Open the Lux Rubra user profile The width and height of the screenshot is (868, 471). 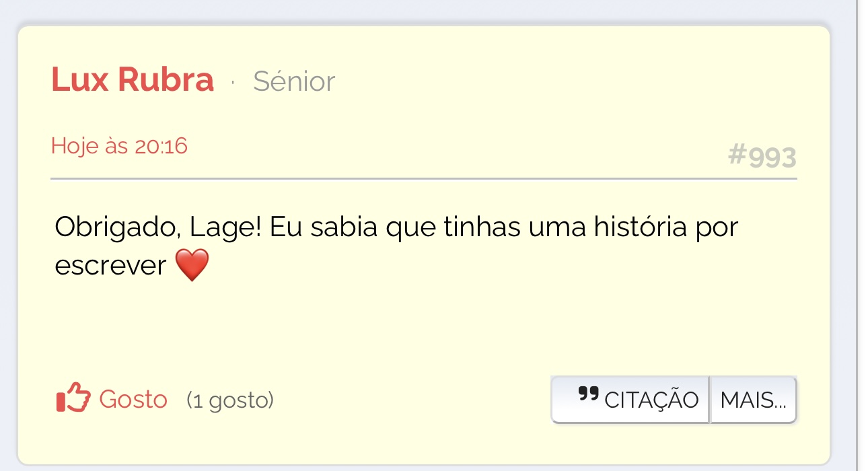tap(133, 80)
